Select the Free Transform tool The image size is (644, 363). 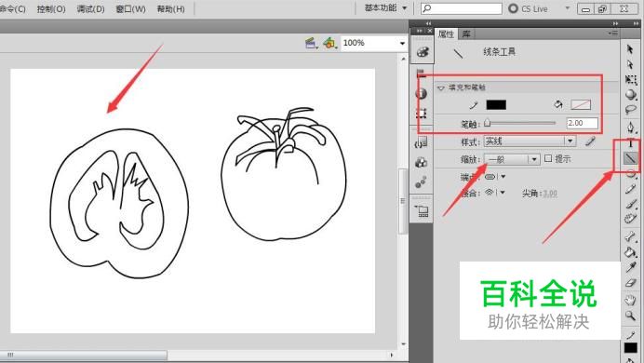click(631, 79)
